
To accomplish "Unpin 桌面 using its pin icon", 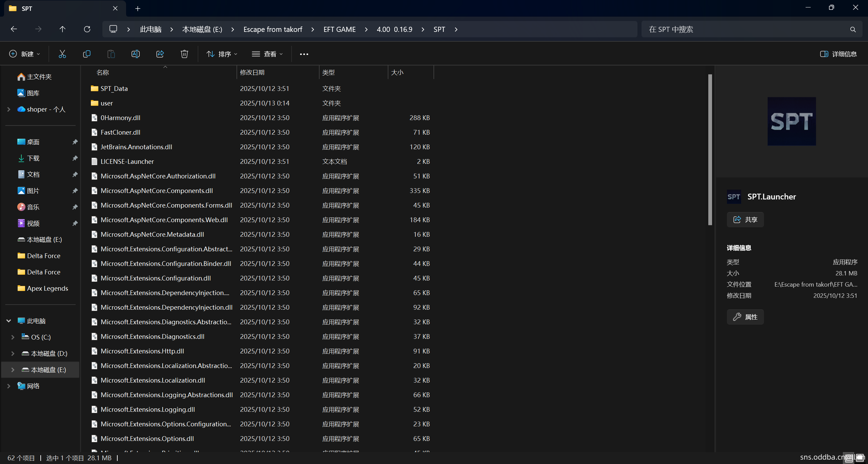I will [75, 142].
